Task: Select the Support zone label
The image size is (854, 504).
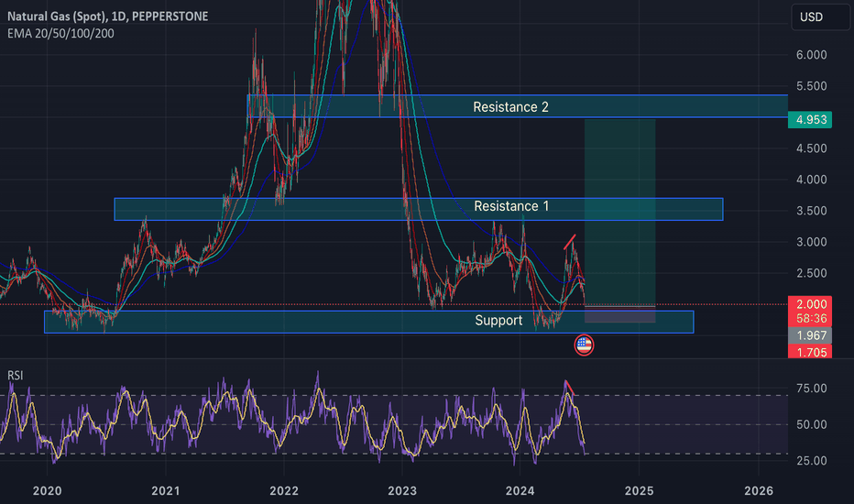Action: coord(498,321)
